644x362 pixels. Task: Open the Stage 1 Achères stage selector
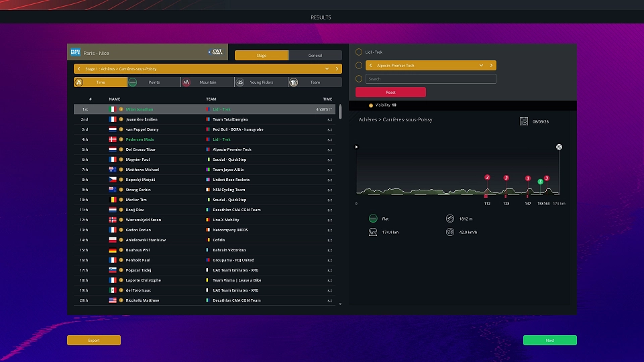[208, 69]
